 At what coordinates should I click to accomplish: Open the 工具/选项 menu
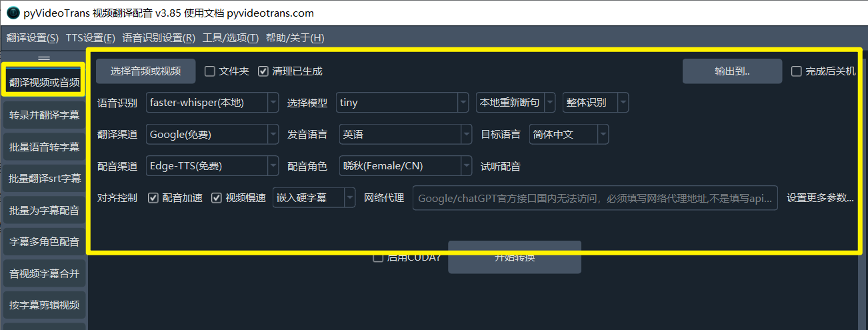coord(230,38)
